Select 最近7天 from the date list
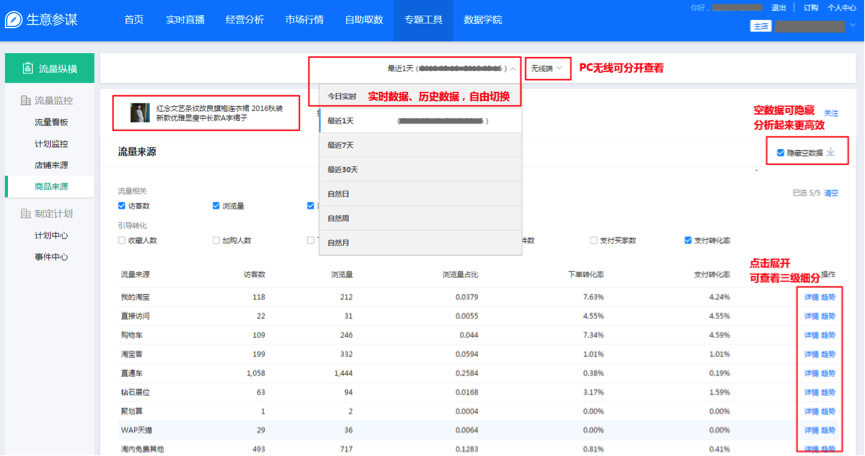865x456 pixels. coord(341,145)
